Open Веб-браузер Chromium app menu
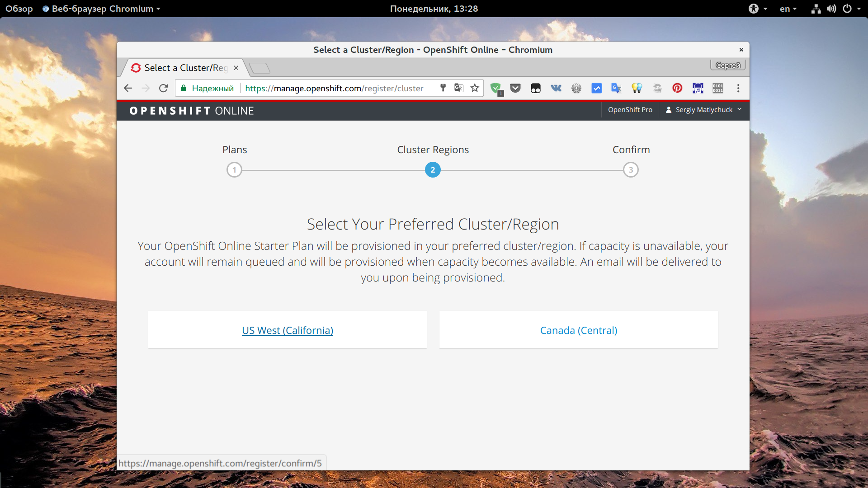Image resolution: width=868 pixels, height=488 pixels. point(102,9)
